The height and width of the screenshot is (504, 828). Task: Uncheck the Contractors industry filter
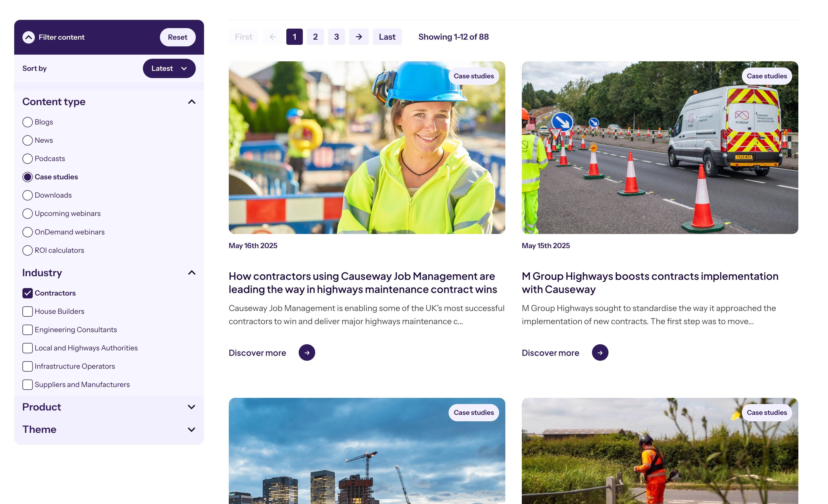coord(27,293)
